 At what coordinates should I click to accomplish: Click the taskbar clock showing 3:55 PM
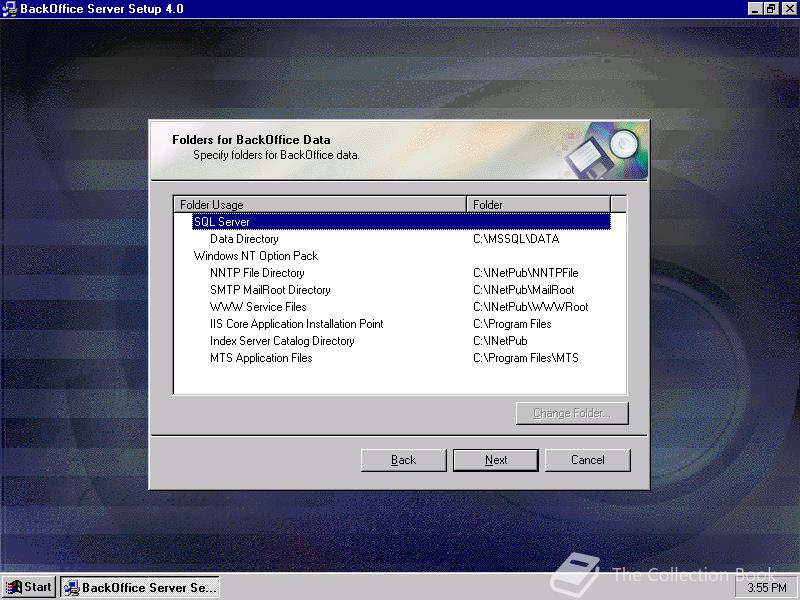tap(766, 588)
